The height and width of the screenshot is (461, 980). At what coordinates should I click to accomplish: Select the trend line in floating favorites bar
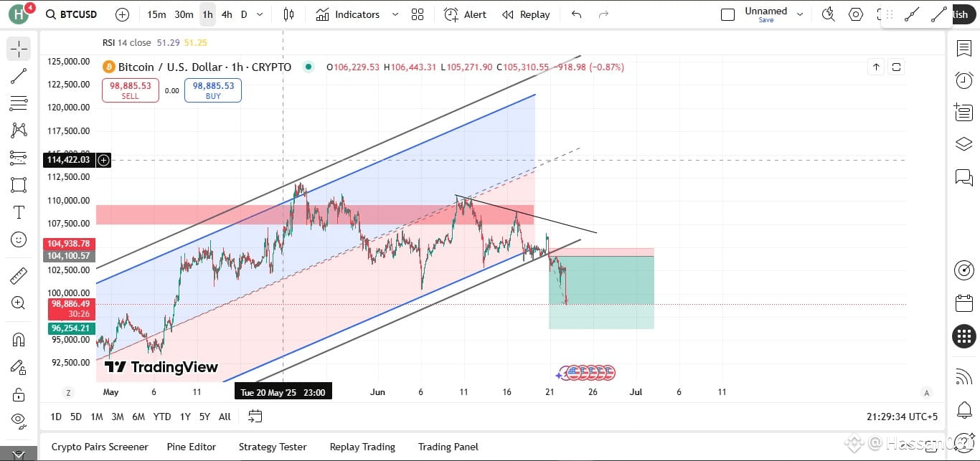938,14
